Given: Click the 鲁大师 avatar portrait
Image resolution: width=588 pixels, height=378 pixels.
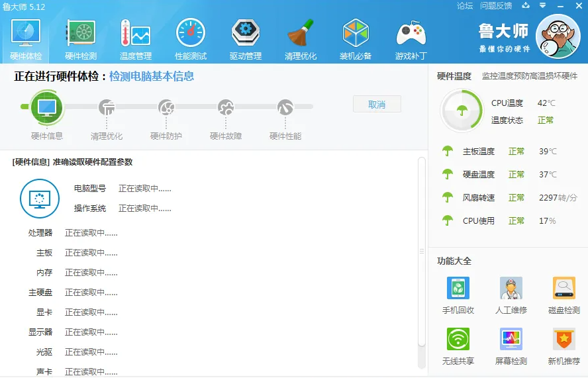Looking at the screenshot, I should pyautogui.click(x=558, y=37).
